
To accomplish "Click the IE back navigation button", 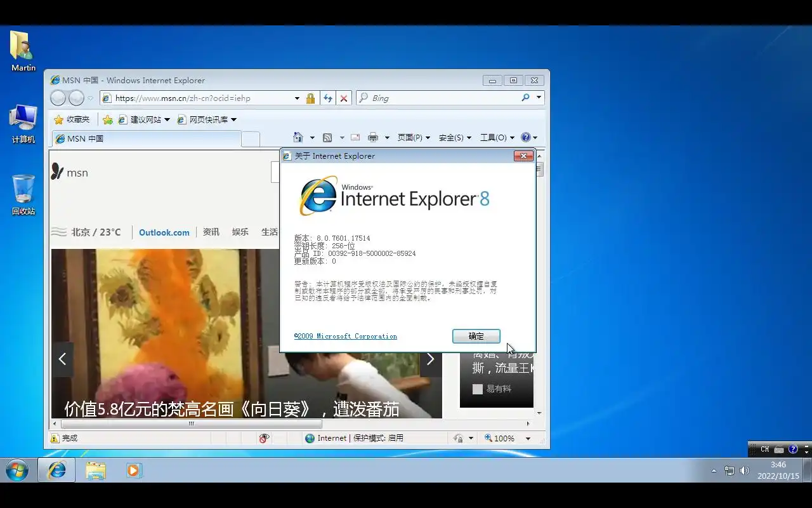I will point(58,98).
